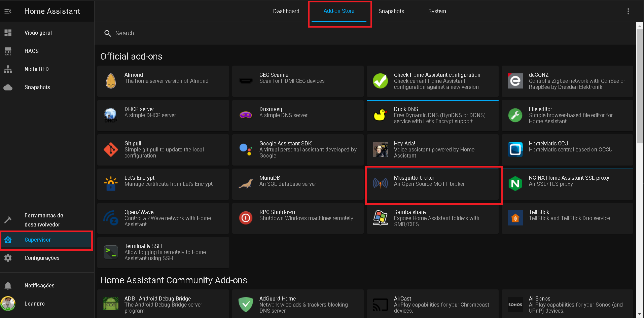The height and width of the screenshot is (318, 644).
Task: Open Configurações gear icon
Action: (x=8, y=258)
